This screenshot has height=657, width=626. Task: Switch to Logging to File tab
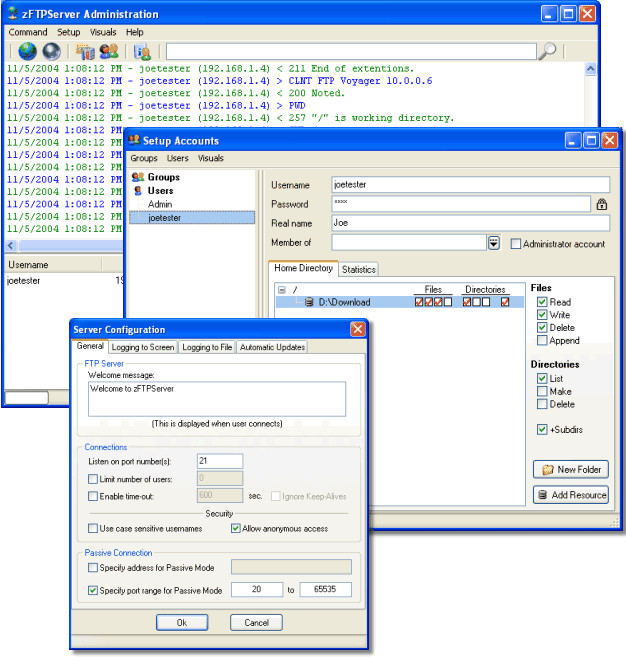(x=207, y=347)
